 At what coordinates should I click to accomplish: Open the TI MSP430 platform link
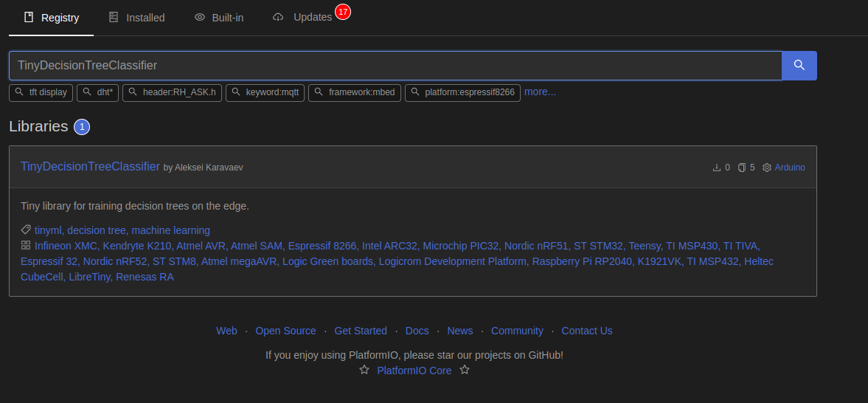[692, 246]
